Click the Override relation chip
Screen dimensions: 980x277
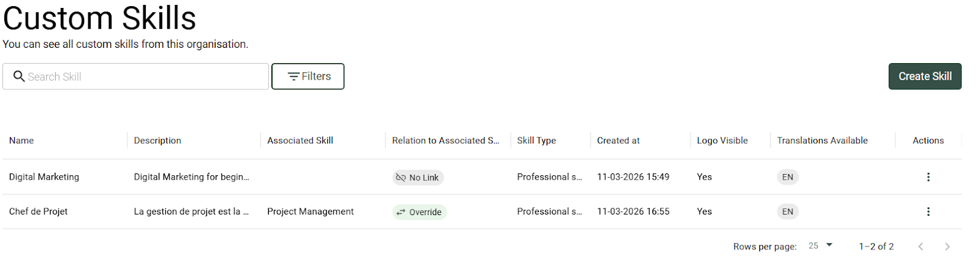click(419, 212)
